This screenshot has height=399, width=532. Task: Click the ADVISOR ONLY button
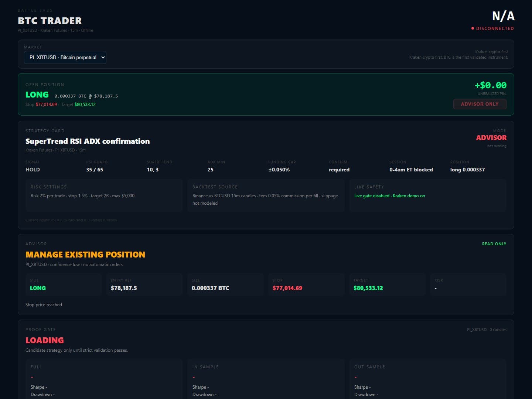click(480, 104)
